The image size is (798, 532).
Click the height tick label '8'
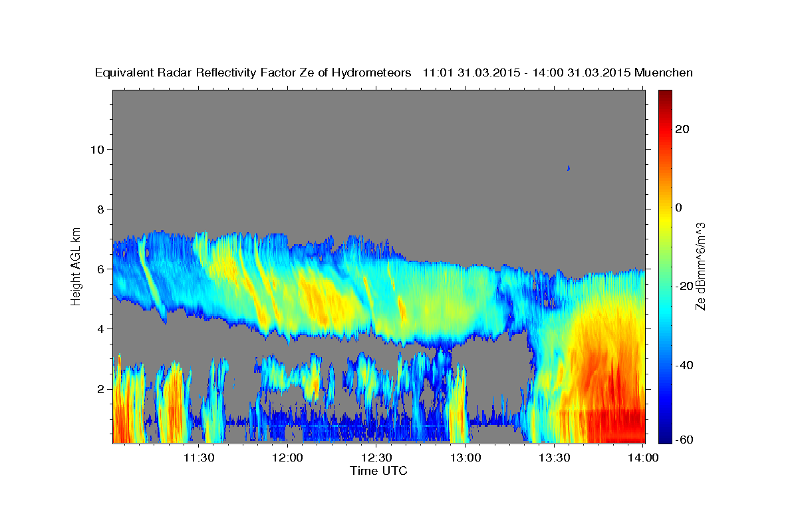tap(101, 209)
